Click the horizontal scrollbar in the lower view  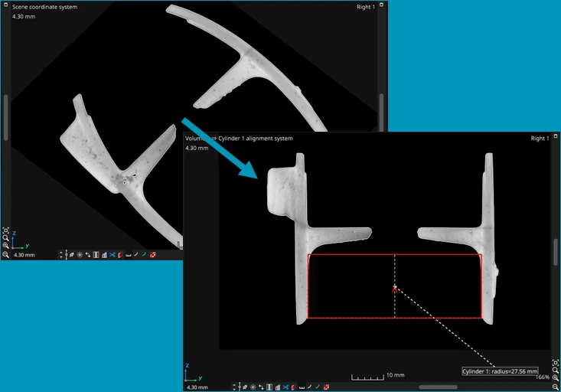click(438, 387)
